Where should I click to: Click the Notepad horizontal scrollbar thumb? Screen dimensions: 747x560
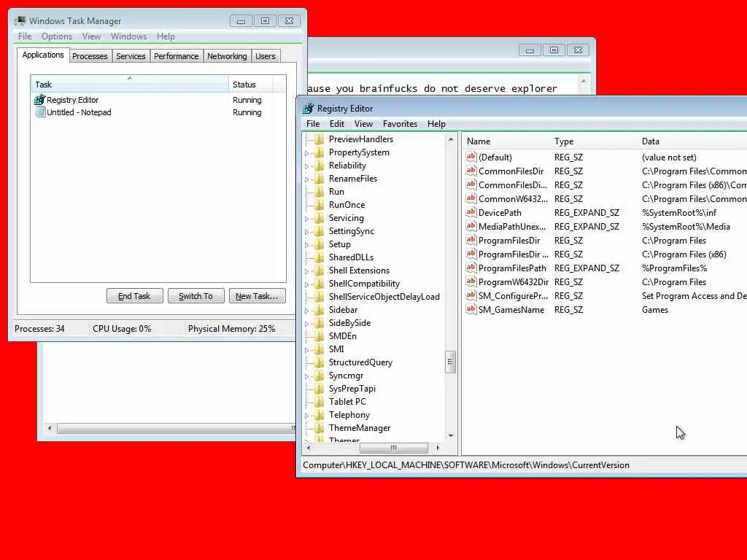[175, 429]
